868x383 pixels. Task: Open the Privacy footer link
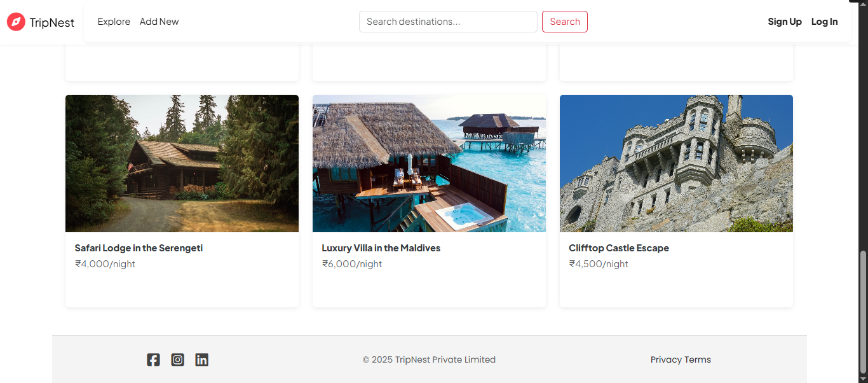tap(666, 359)
